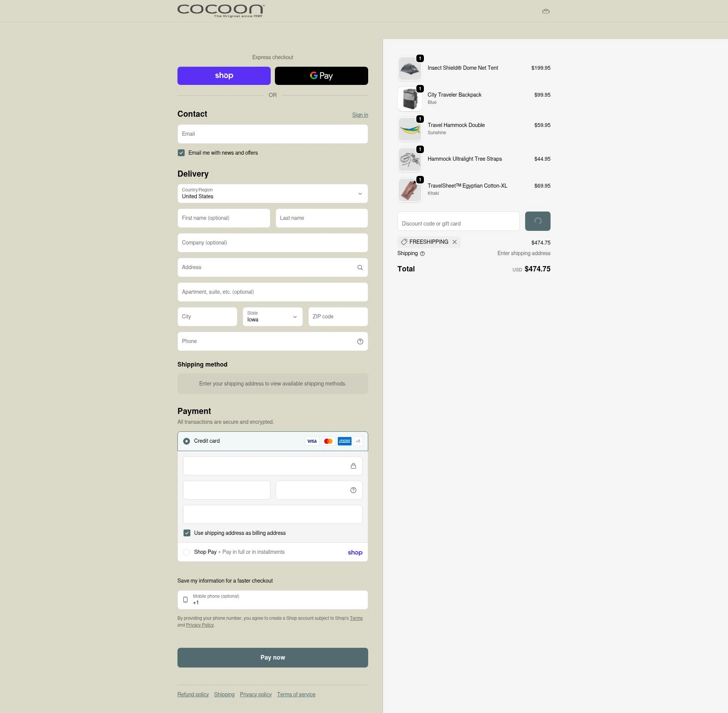Open the cart bag icon in header
Image resolution: width=728 pixels, height=713 pixels.
tap(546, 11)
